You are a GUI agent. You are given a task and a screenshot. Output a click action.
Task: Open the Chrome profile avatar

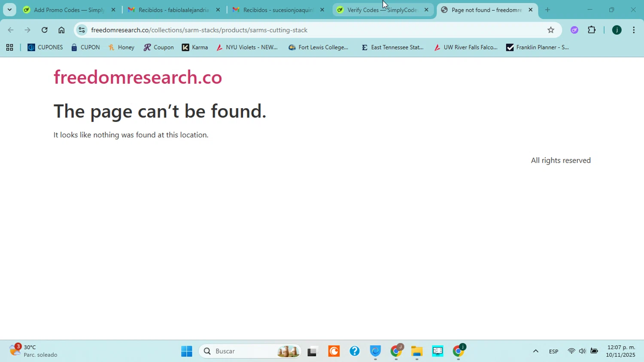(617, 30)
